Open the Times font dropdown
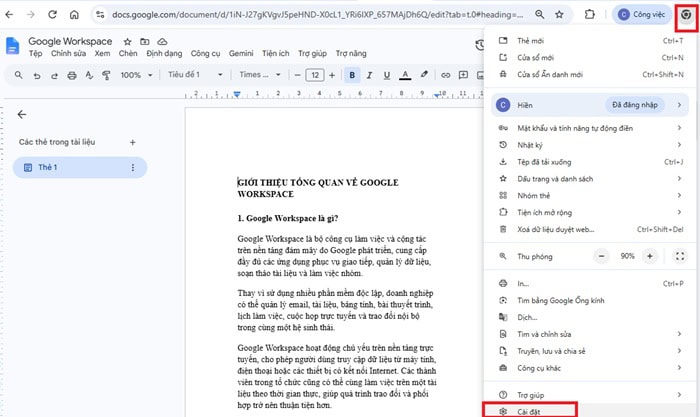The image size is (700, 417). (260, 75)
